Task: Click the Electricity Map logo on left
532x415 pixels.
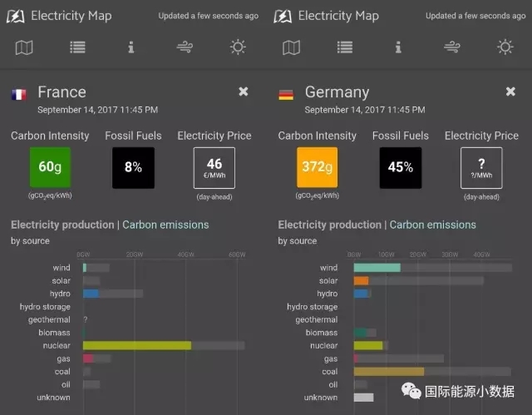Action: click(18, 16)
